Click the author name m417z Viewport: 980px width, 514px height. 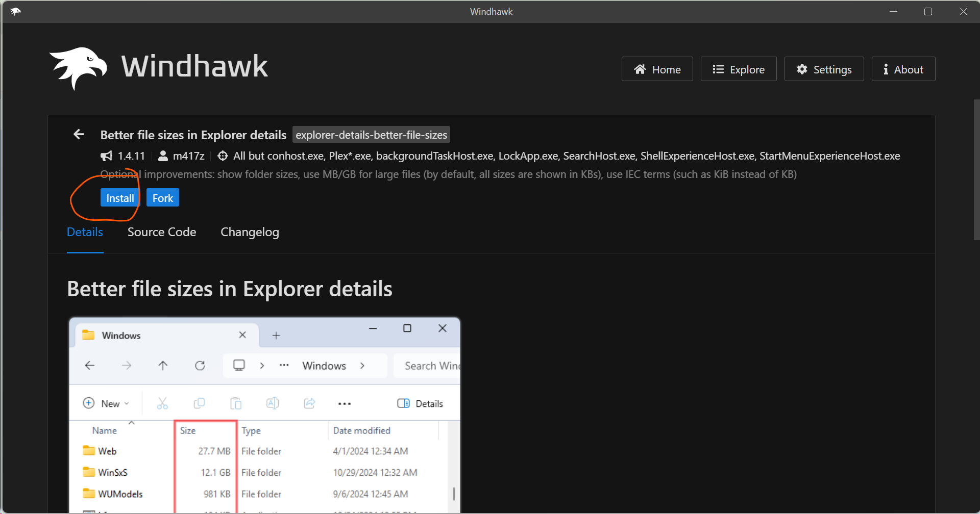188,156
